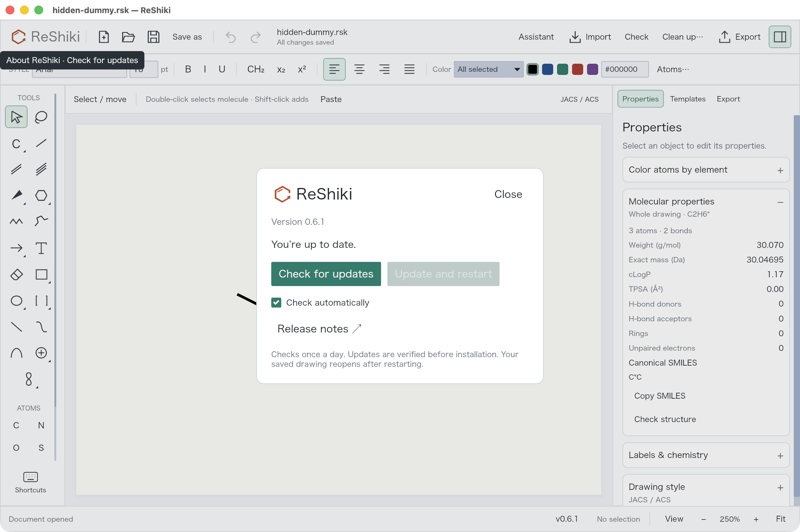Choose the lasso selection tool
This screenshot has width=800, height=532.
coord(41,117)
